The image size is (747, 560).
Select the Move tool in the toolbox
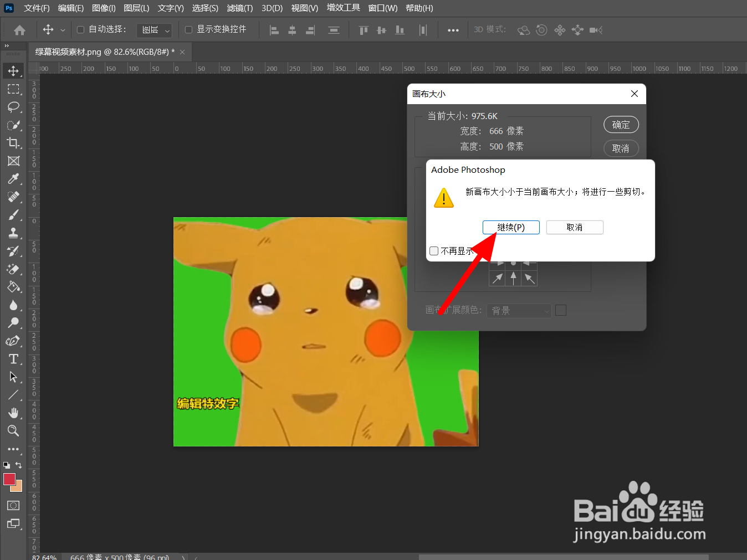click(x=13, y=71)
